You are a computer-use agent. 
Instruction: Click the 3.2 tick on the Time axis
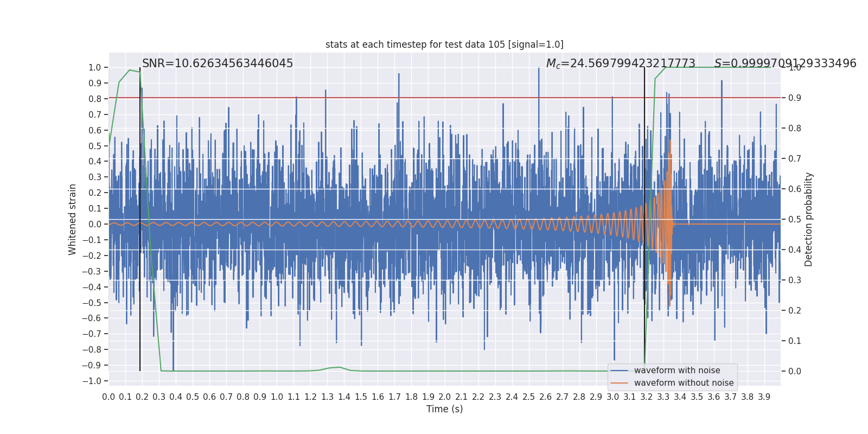click(647, 397)
